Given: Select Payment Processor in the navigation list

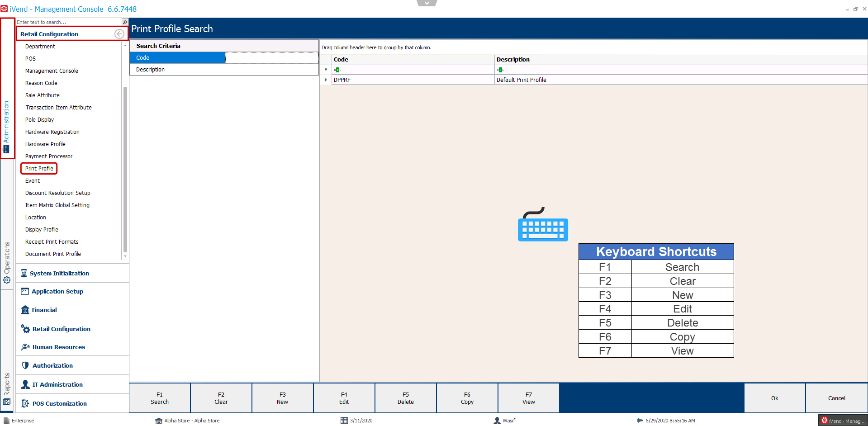Looking at the screenshot, I should [49, 156].
